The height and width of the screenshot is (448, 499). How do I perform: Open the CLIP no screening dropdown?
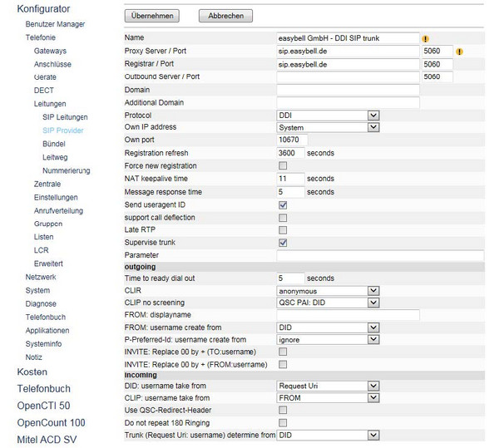pos(328,303)
